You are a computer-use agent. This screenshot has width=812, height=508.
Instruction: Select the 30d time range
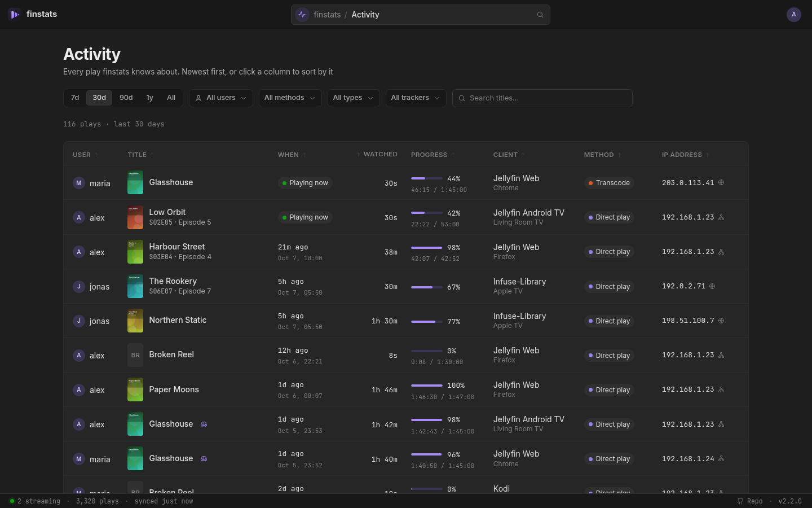point(99,98)
